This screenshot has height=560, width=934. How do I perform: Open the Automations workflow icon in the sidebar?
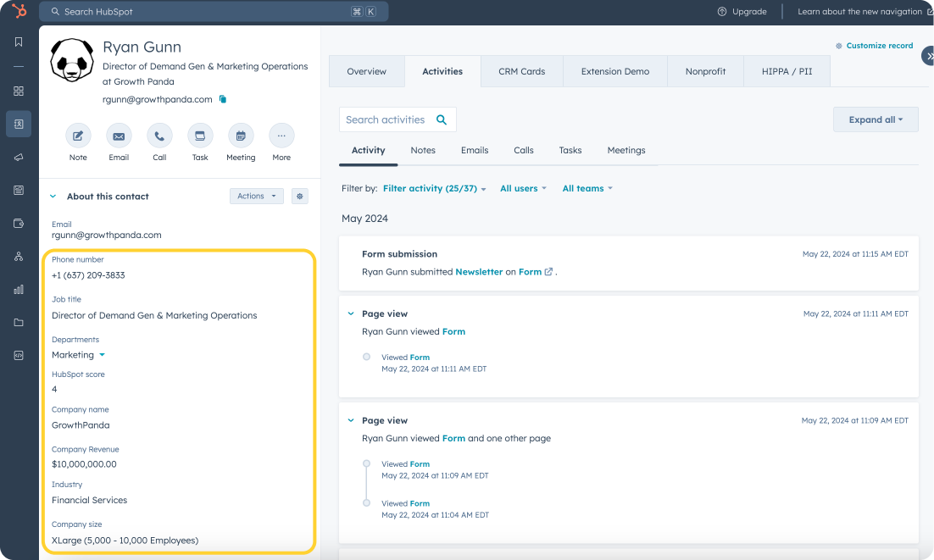click(19, 255)
